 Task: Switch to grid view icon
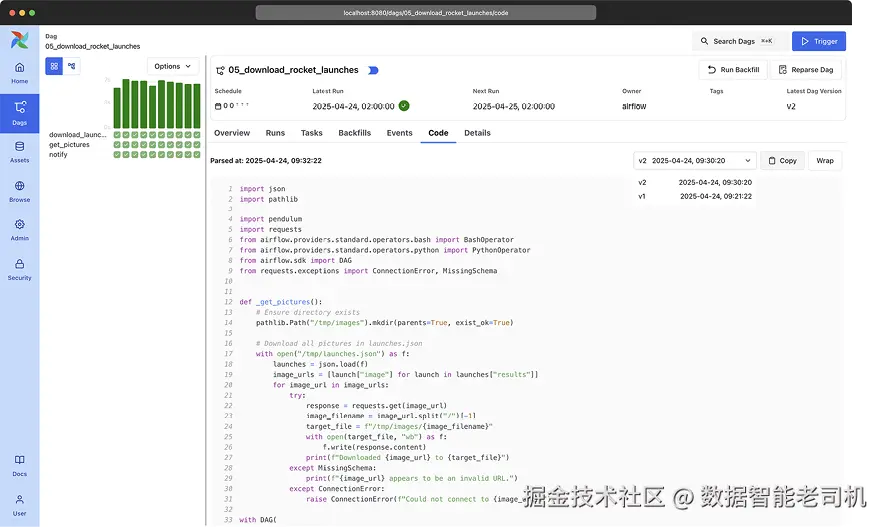(x=54, y=66)
